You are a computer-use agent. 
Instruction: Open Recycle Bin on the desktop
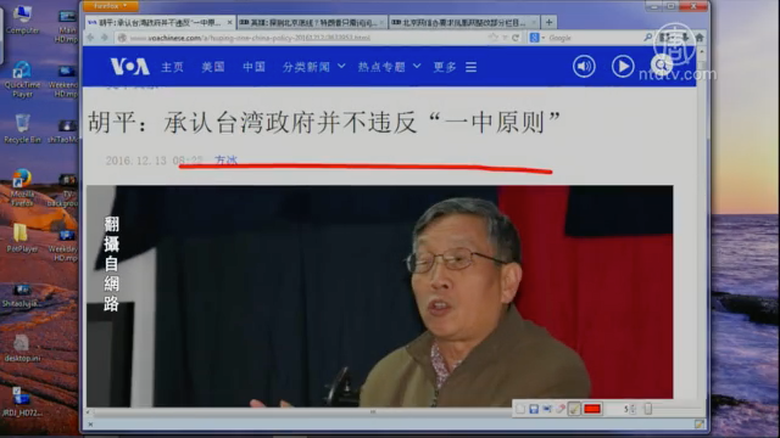tap(22, 128)
